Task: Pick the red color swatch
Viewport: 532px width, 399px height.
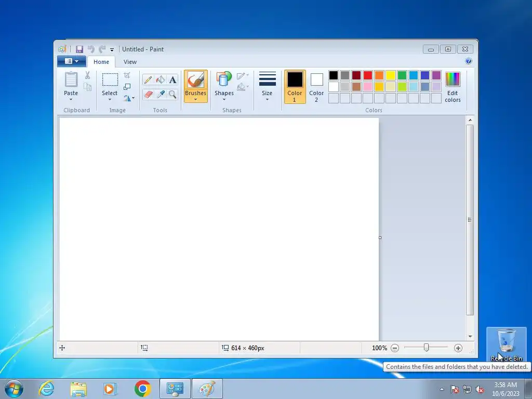Action: (368, 75)
